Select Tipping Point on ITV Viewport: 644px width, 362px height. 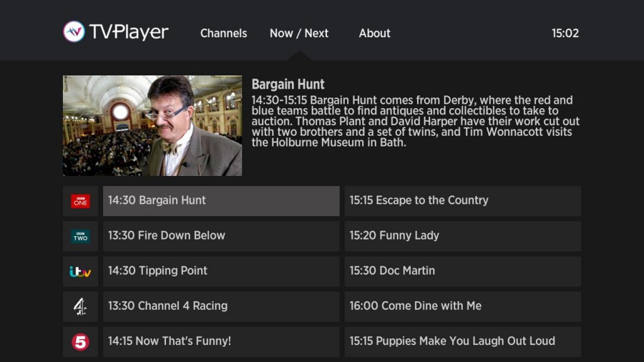tap(221, 271)
